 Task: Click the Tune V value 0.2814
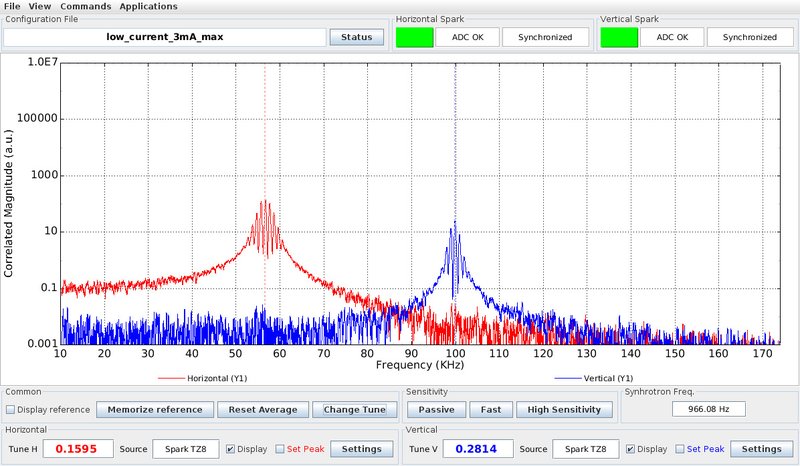[478, 449]
